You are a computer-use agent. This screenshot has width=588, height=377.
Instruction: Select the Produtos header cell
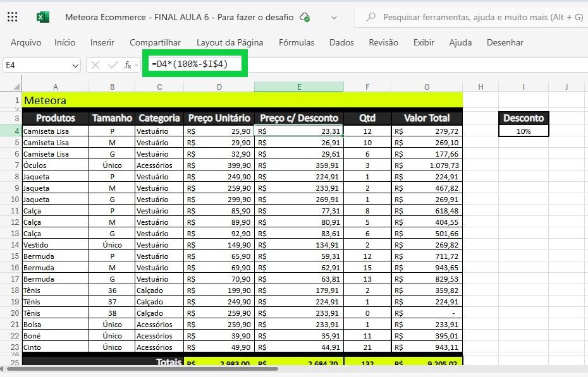(56, 118)
